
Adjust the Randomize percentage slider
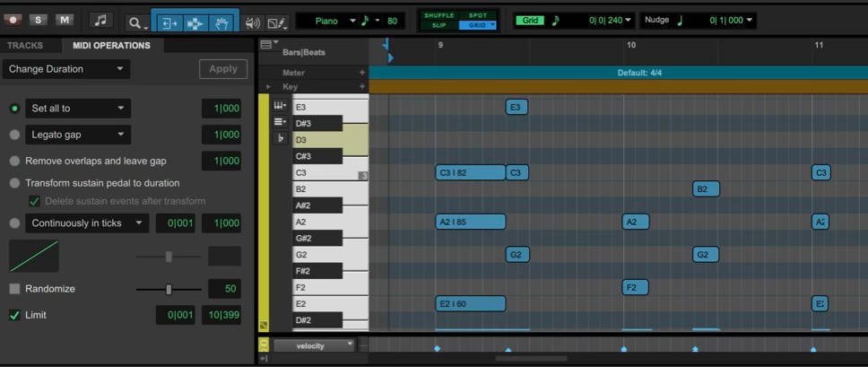(169, 289)
